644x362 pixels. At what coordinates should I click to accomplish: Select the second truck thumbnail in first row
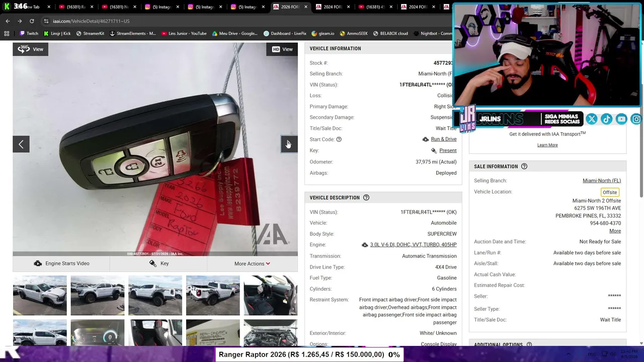98,296
